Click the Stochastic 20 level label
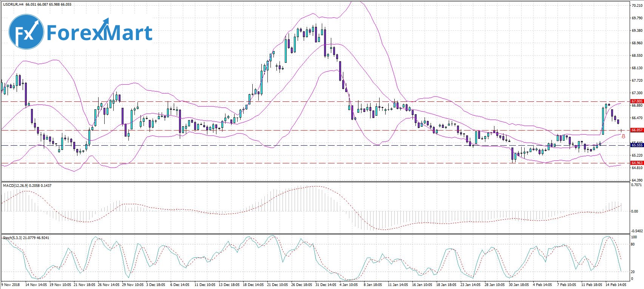644x289 pixels. (x=633, y=272)
